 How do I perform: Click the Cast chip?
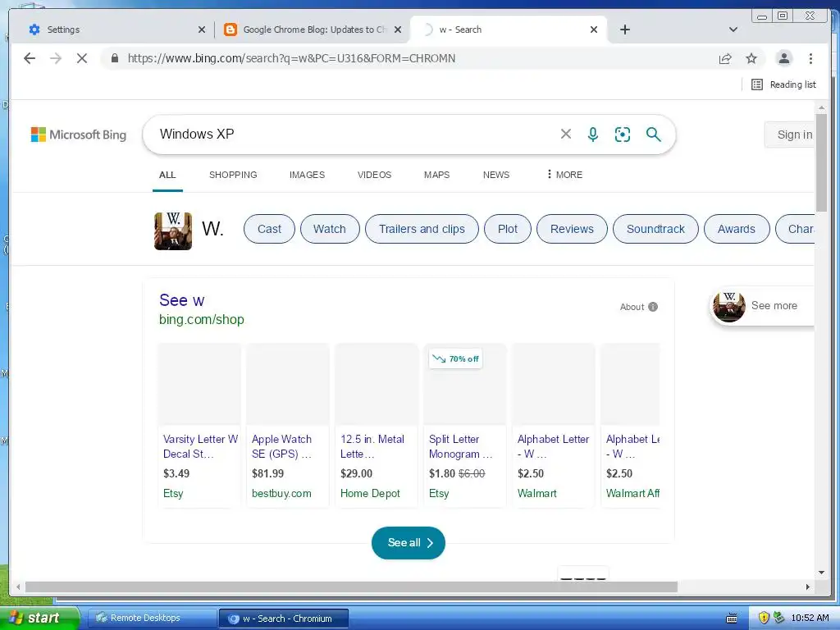click(269, 229)
